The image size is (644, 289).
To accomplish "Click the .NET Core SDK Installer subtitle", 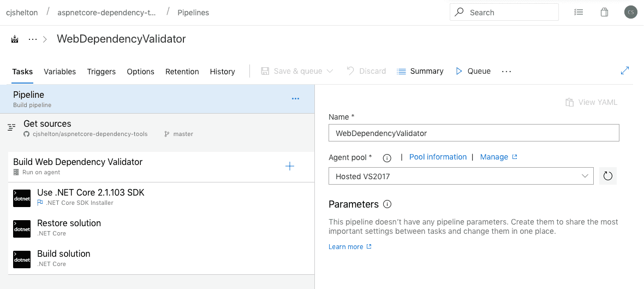I will (80, 203).
